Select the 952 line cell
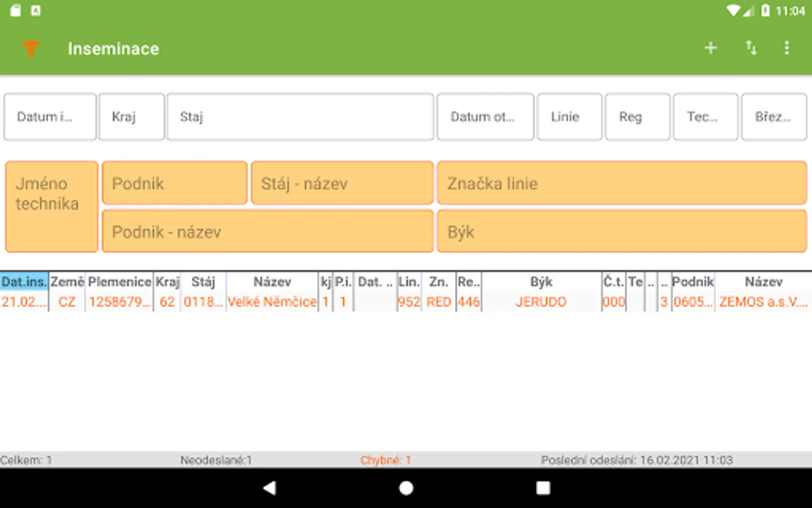The width and height of the screenshot is (812, 508). [x=409, y=302]
